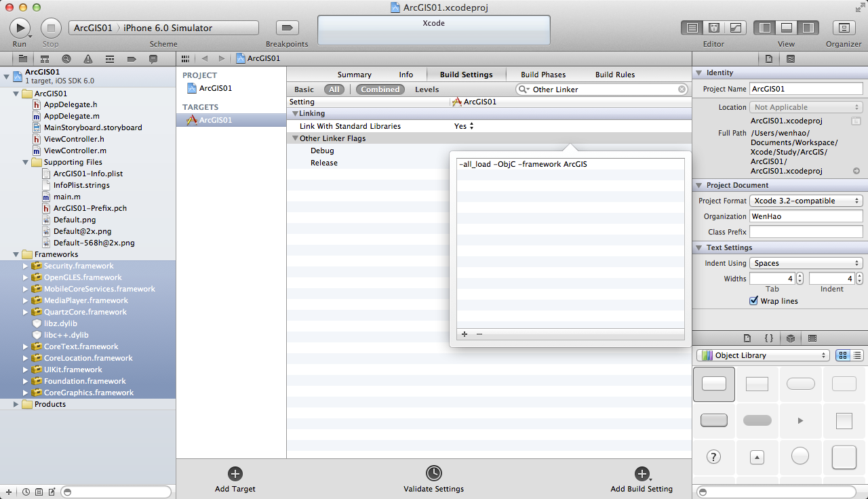This screenshot has width=868, height=499.
Task: Toggle the Wrap lines checkbox
Action: (753, 301)
